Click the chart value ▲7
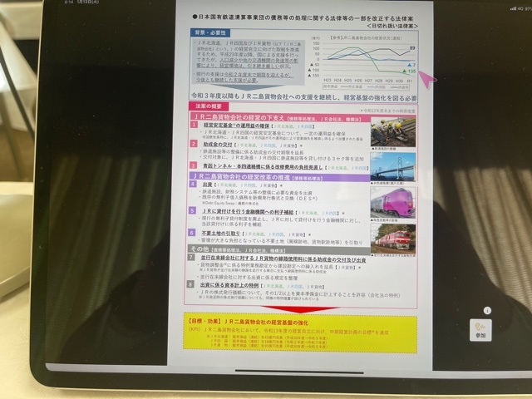The width and height of the screenshot is (532, 399). click(411, 65)
